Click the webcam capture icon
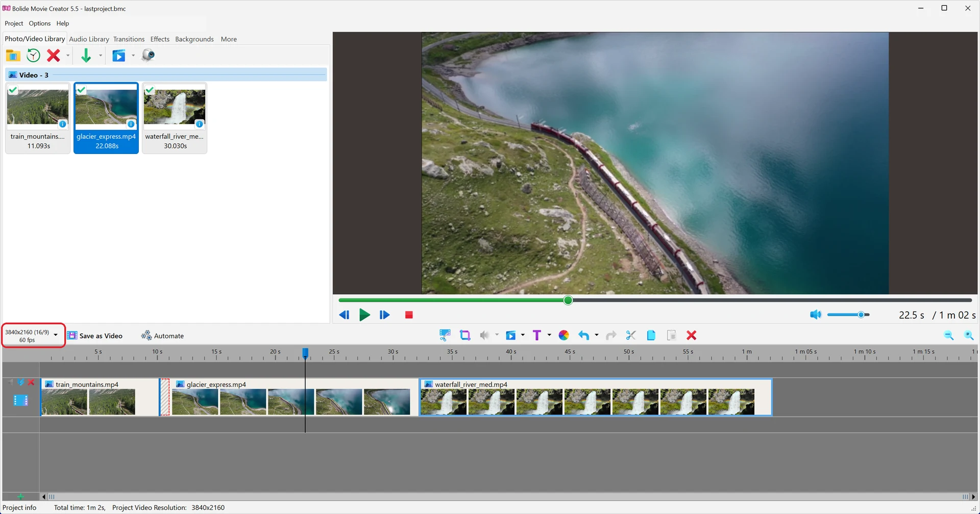This screenshot has width=980, height=514. (x=148, y=55)
